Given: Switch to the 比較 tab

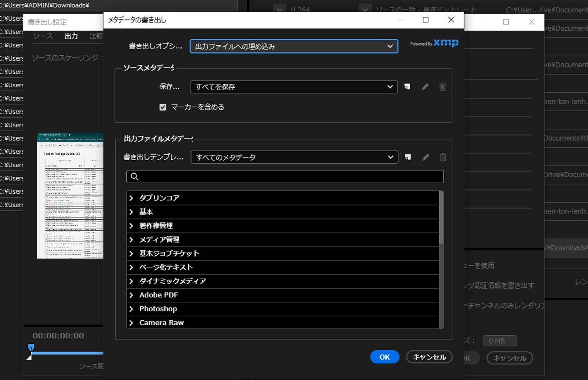Looking at the screenshot, I should 96,36.
